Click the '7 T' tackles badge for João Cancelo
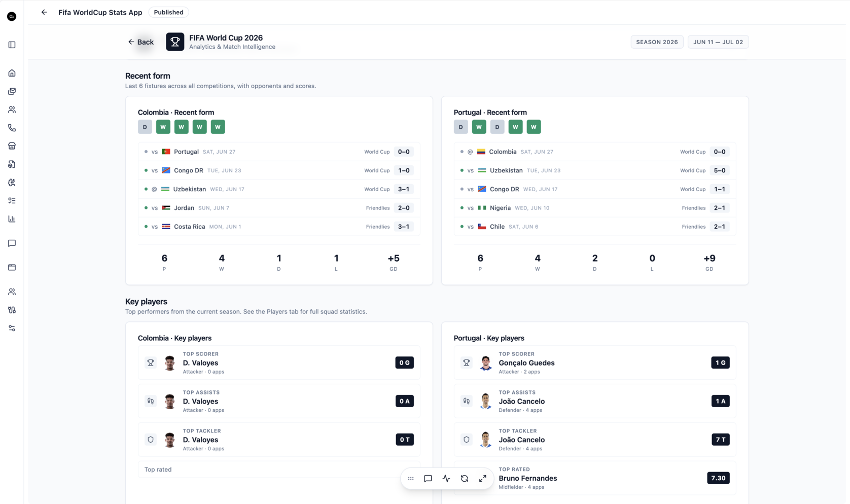 (720, 440)
